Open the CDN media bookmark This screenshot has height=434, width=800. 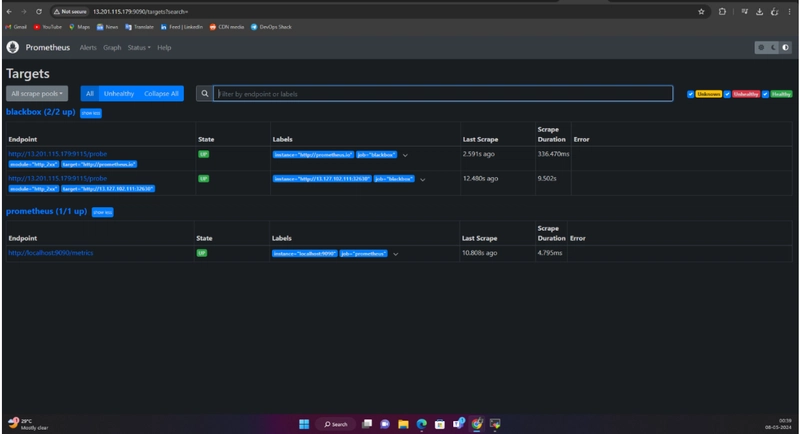pyautogui.click(x=227, y=27)
